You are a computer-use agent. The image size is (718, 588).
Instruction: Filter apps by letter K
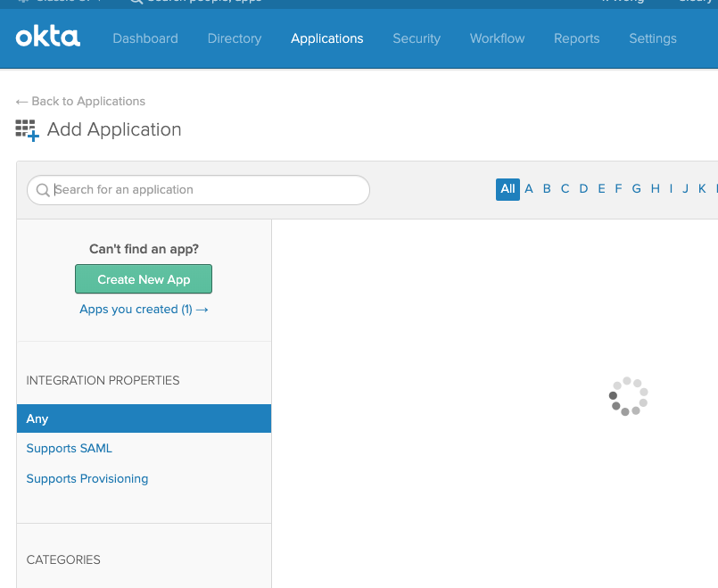click(702, 188)
